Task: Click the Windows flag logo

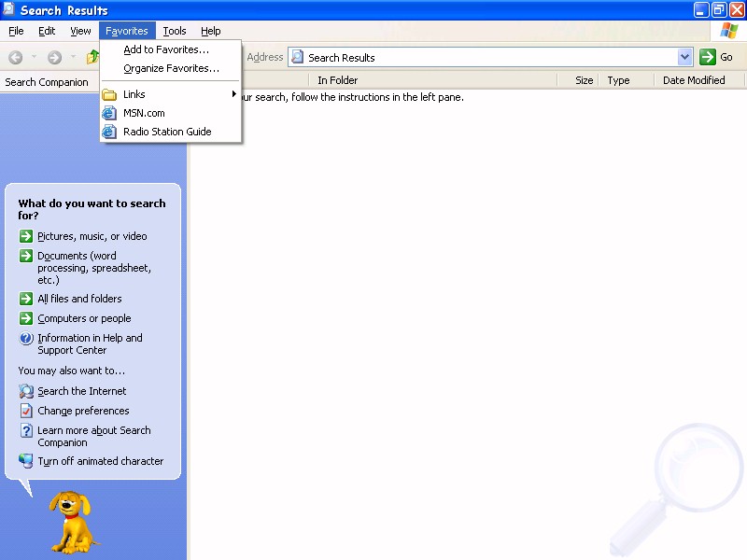Action: coord(729,31)
